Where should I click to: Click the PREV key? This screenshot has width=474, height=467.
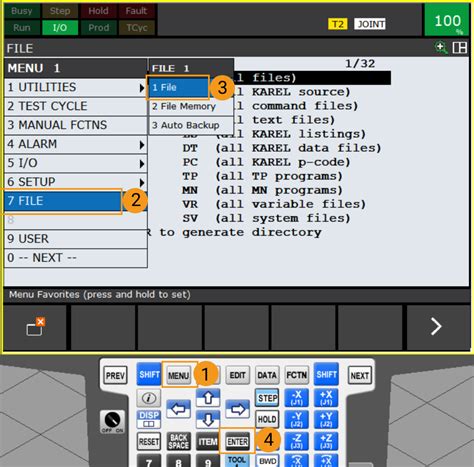(115, 376)
